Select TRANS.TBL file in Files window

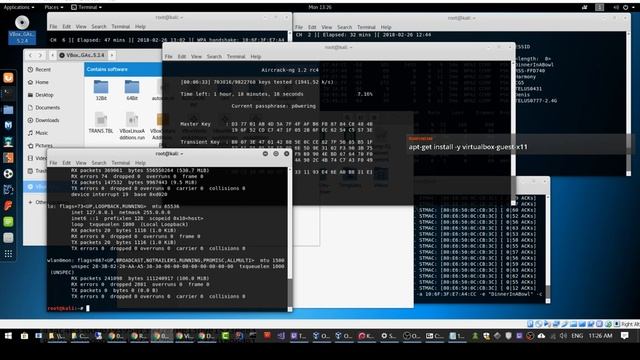pyautogui.click(x=101, y=123)
